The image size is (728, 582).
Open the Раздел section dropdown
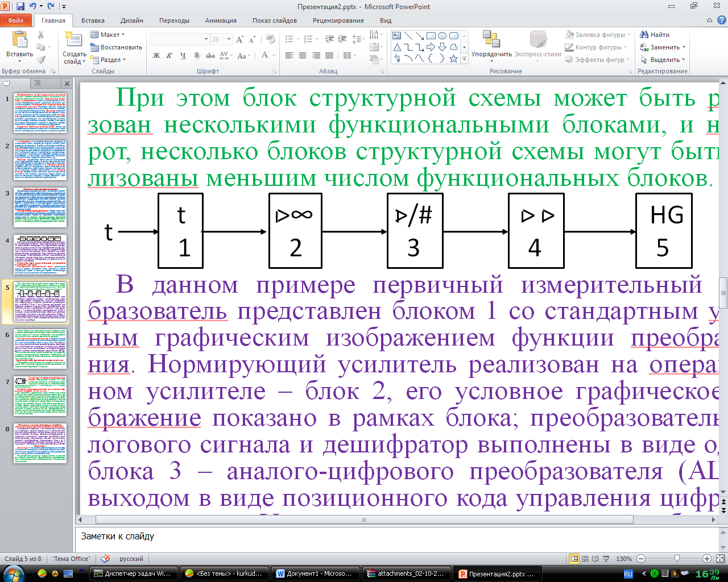109,60
